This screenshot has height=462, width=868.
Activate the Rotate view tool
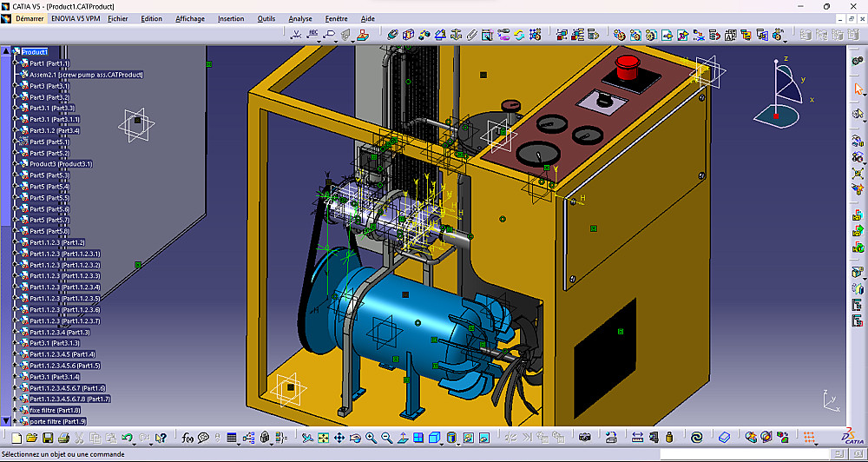[355, 438]
